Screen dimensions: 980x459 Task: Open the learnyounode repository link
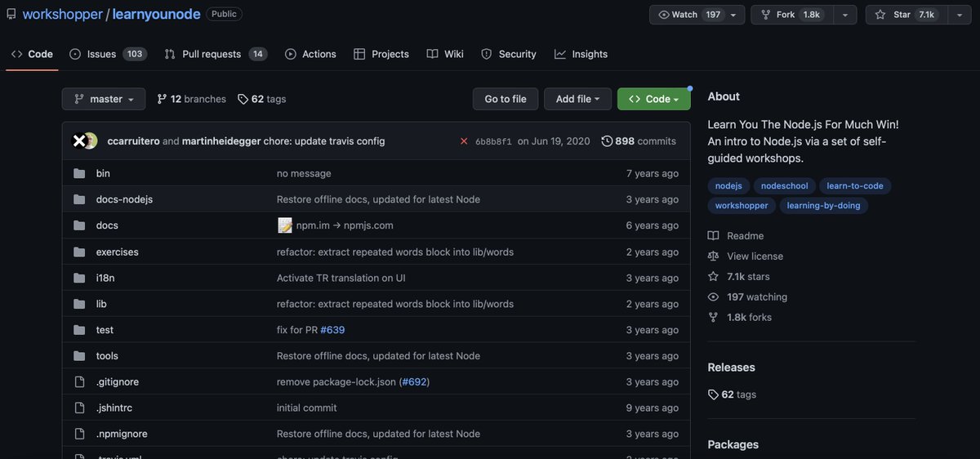point(155,14)
